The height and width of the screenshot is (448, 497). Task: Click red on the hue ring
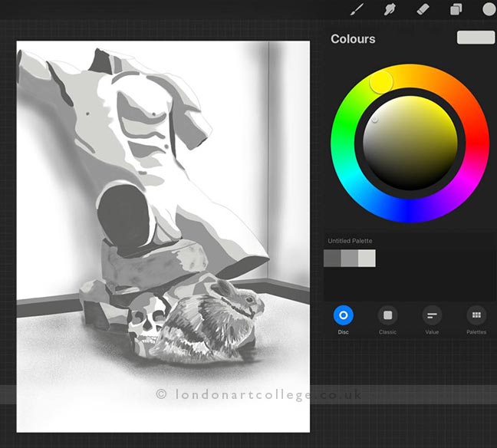(x=477, y=143)
